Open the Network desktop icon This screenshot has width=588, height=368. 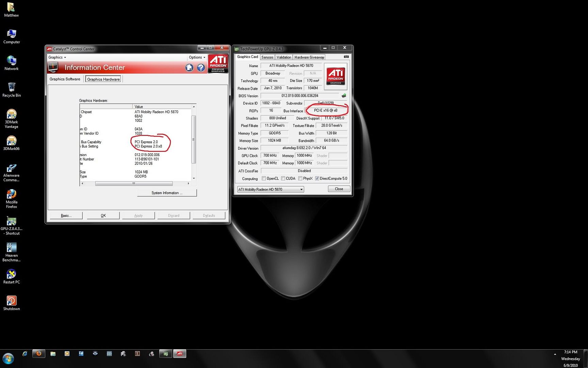point(11,63)
